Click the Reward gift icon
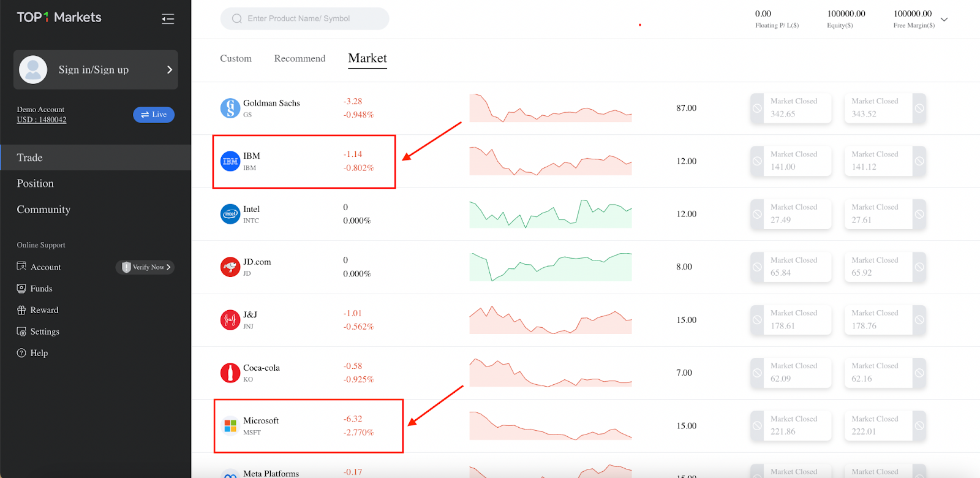Viewport: 980px width, 478px height. coord(21,310)
